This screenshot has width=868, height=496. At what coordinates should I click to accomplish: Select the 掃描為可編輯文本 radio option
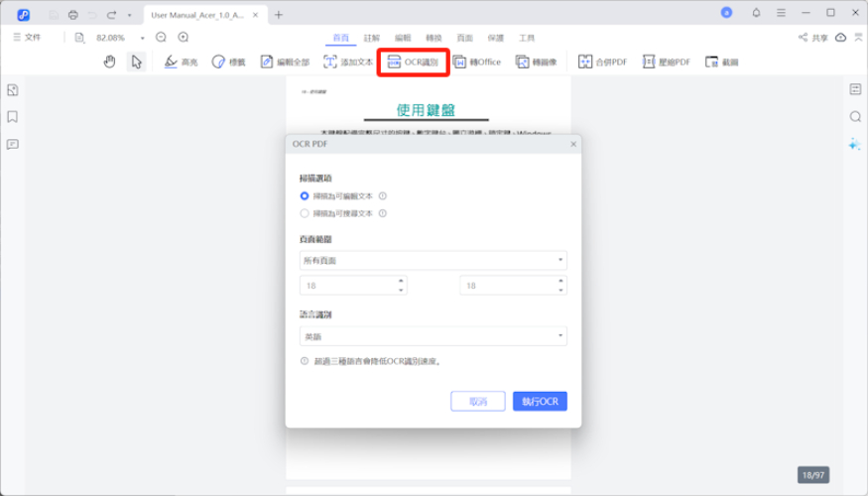point(305,196)
